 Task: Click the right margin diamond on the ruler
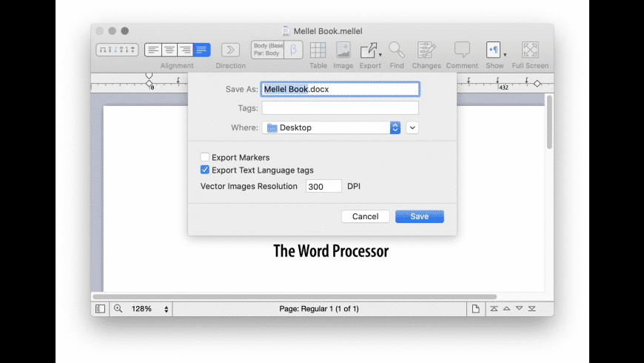(537, 84)
